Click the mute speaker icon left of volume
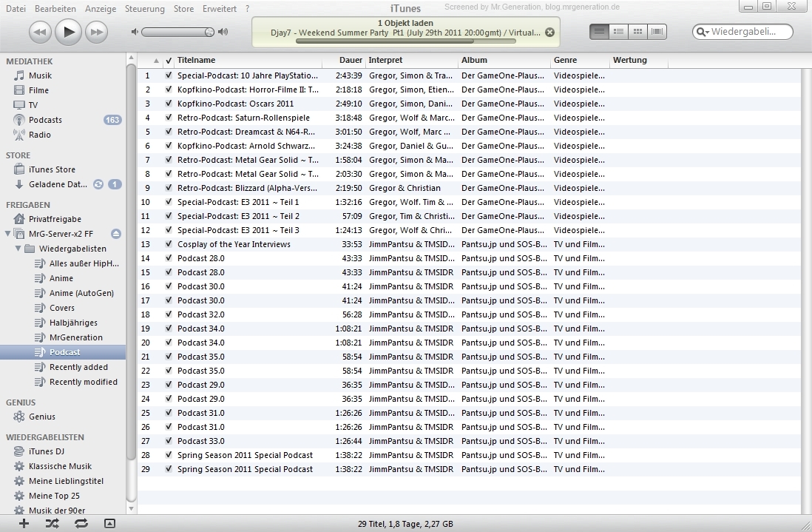 tap(135, 32)
